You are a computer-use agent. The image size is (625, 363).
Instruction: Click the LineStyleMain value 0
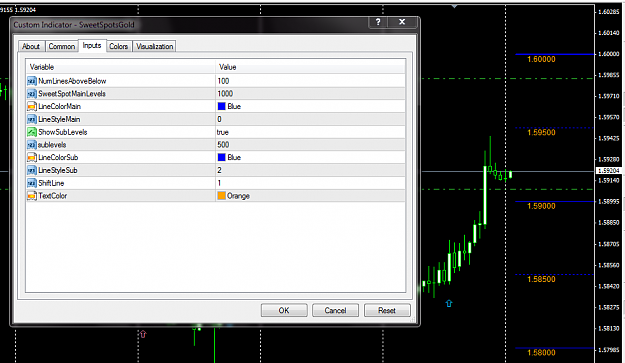[219, 120]
